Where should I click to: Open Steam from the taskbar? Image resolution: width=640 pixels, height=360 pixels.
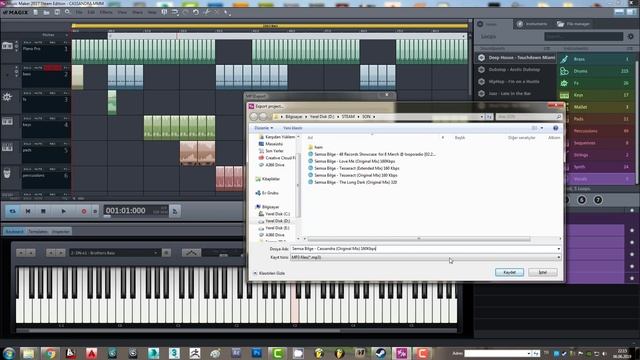coord(380,353)
